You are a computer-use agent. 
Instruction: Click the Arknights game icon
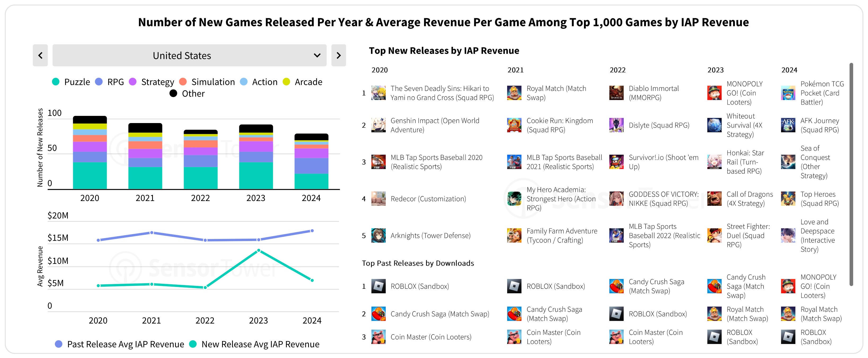pyautogui.click(x=378, y=236)
